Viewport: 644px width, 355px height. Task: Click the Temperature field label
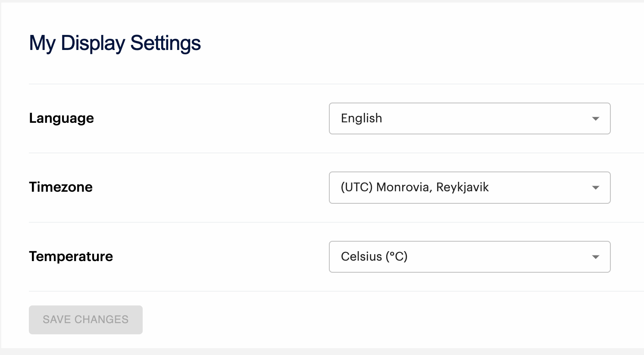tap(71, 256)
